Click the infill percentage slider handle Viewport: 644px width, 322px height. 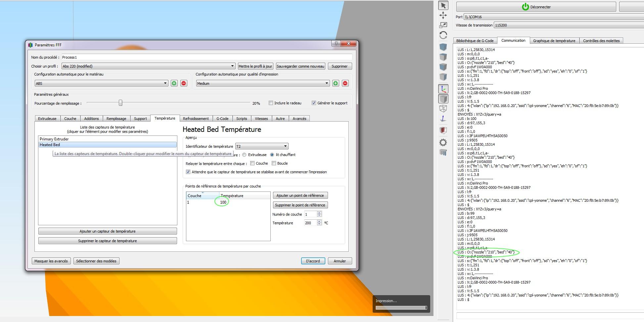pyautogui.click(x=120, y=103)
